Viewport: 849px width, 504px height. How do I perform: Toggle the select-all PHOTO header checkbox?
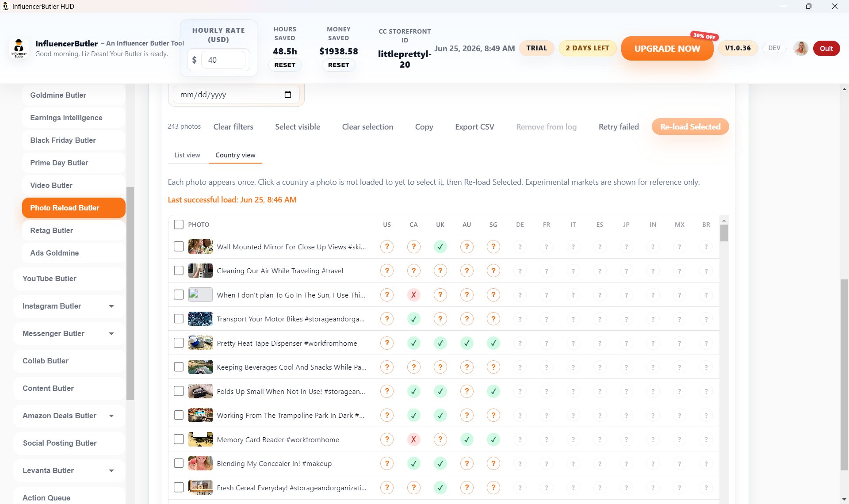pos(179,225)
